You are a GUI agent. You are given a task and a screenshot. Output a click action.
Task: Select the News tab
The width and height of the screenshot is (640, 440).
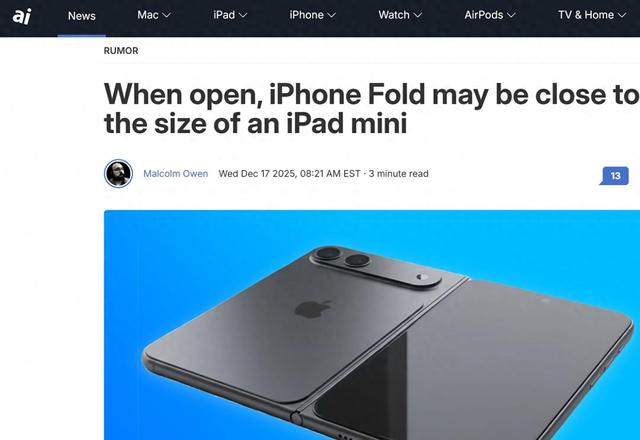(82, 16)
